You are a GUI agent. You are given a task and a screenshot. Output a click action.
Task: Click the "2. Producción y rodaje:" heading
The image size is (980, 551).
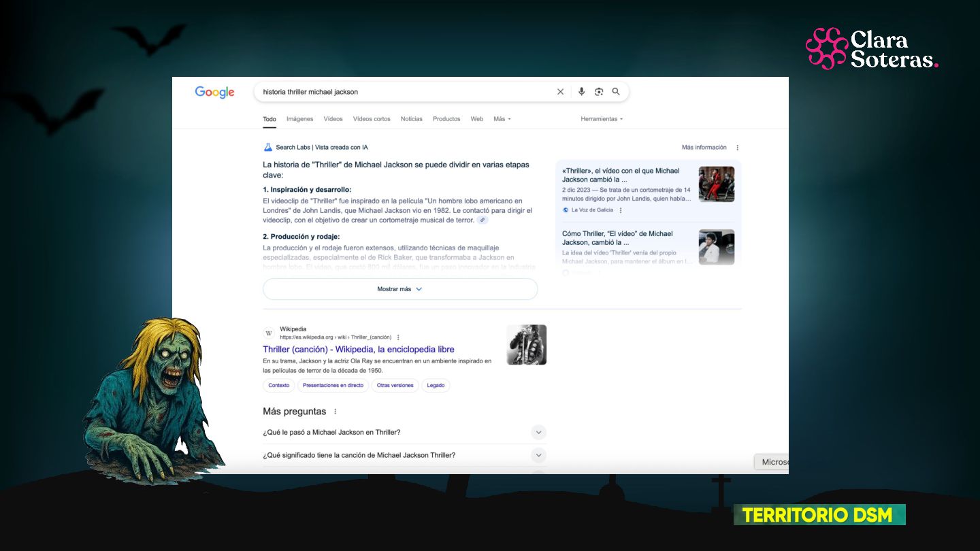click(x=301, y=237)
